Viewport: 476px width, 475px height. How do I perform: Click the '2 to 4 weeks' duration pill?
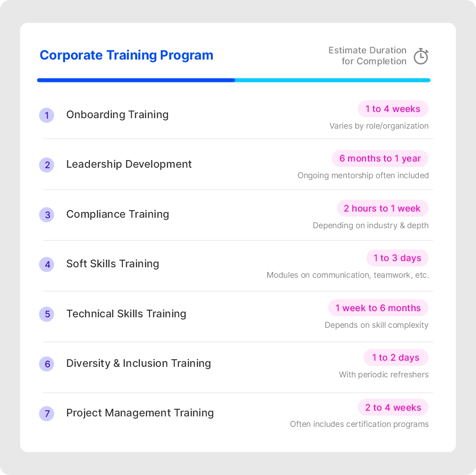click(x=393, y=407)
